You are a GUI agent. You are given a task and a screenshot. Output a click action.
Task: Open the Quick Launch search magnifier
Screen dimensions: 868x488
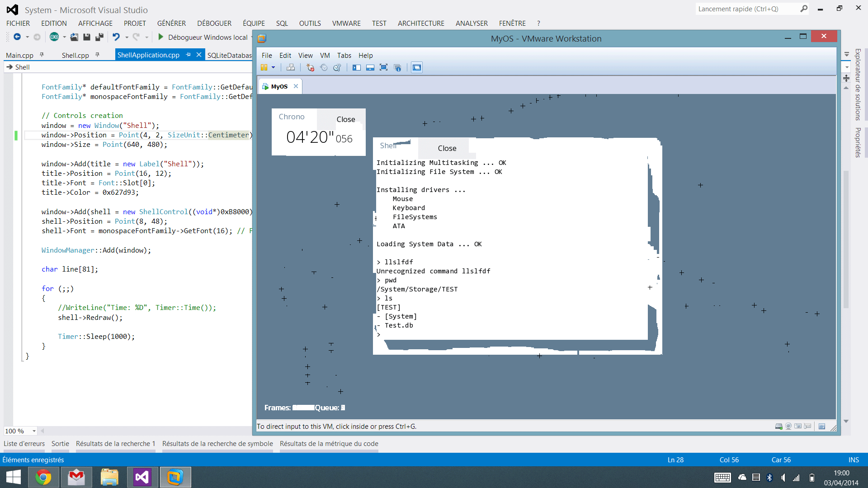[804, 9]
